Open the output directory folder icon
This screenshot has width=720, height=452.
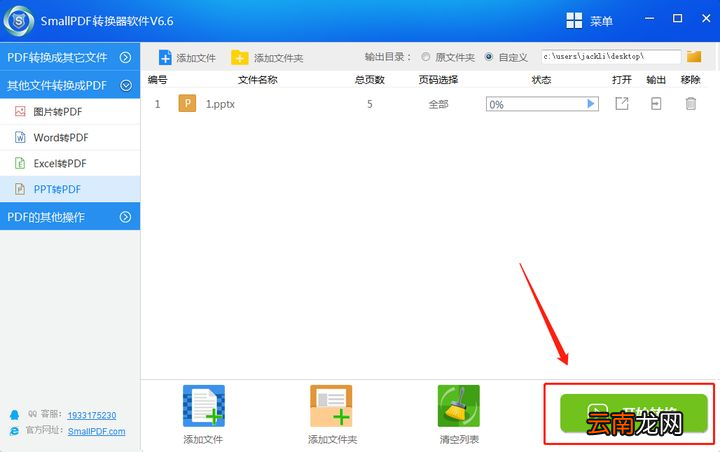694,57
